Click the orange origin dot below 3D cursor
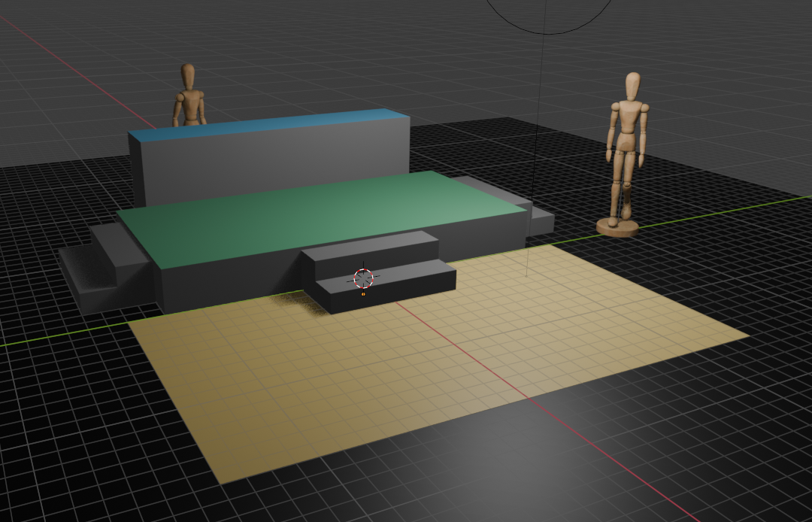This screenshot has width=812, height=522. click(363, 294)
